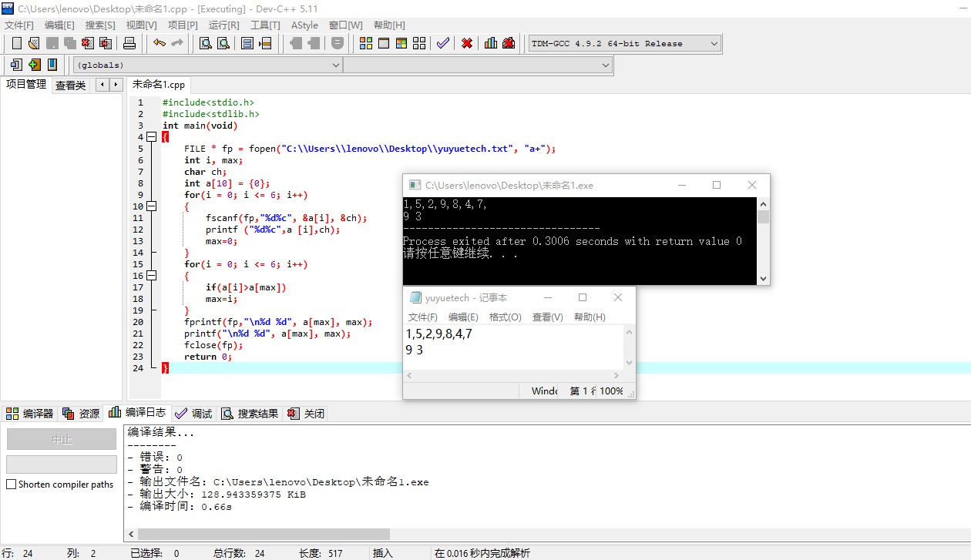Image resolution: width=971 pixels, height=560 pixels.
Task: Open the TDM-GCC compiler selection dropdown
Action: [x=625, y=44]
